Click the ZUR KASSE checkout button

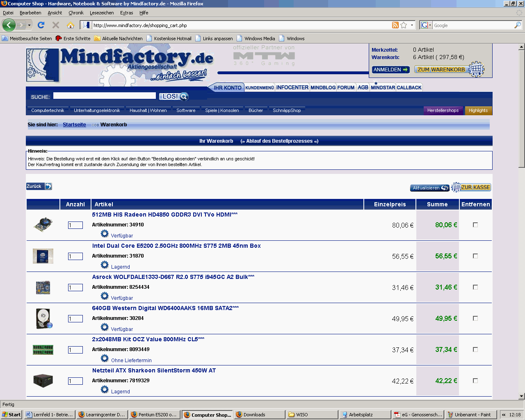tap(471, 187)
